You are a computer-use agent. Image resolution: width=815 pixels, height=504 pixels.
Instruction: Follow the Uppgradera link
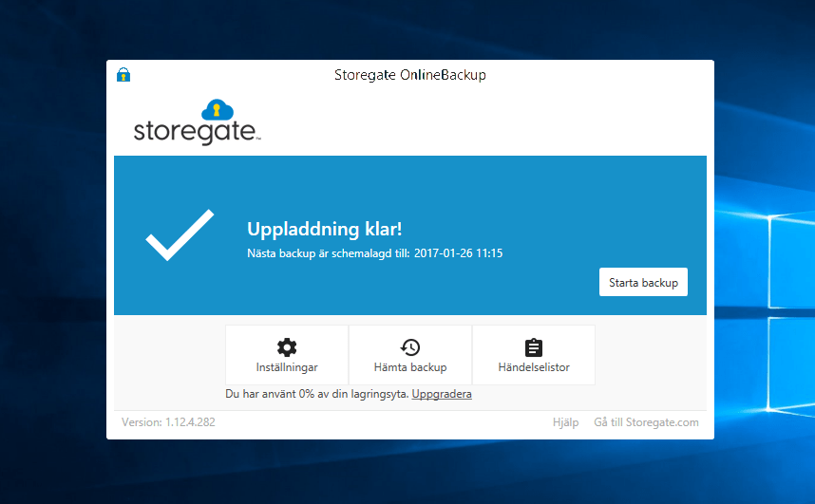click(442, 394)
